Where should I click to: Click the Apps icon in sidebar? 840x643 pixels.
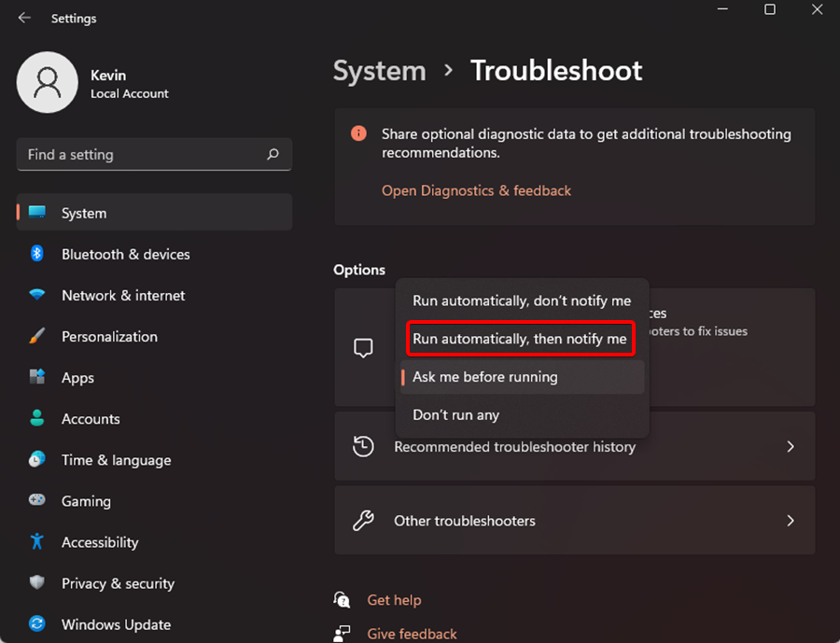click(x=37, y=377)
